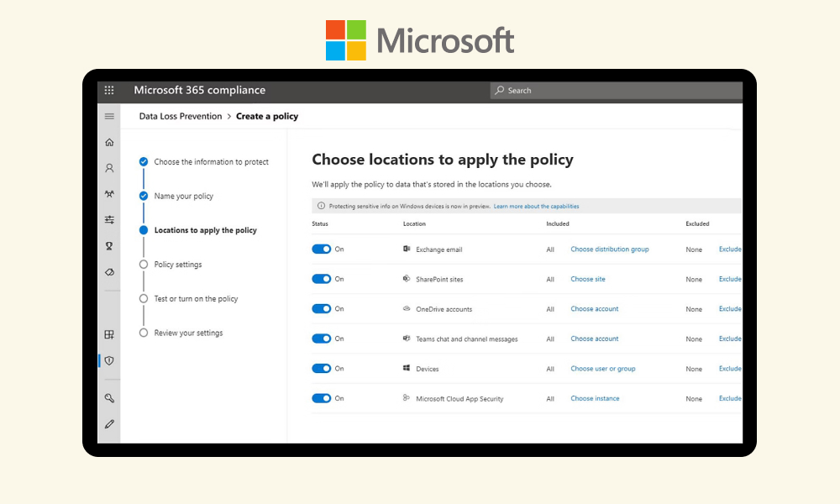Image resolution: width=840 pixels, height=504 pixels.
Task: Click the 'Included' column header
Action: point(558,224)
